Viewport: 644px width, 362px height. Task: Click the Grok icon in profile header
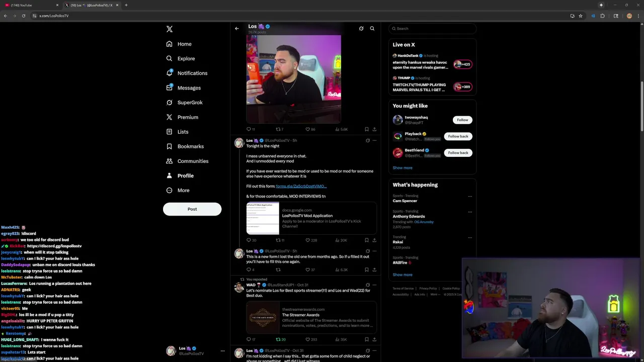pos(361,29)
